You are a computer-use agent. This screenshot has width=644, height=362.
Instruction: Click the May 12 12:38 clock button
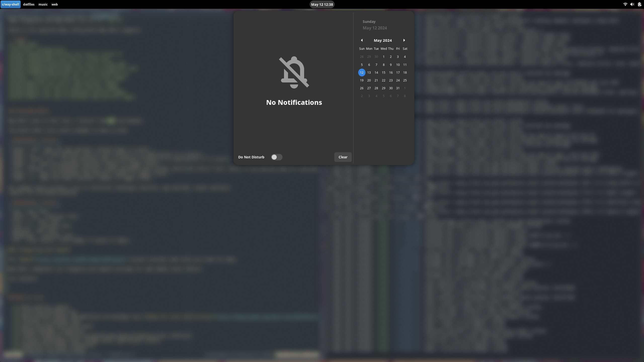[x=322, y=4]
